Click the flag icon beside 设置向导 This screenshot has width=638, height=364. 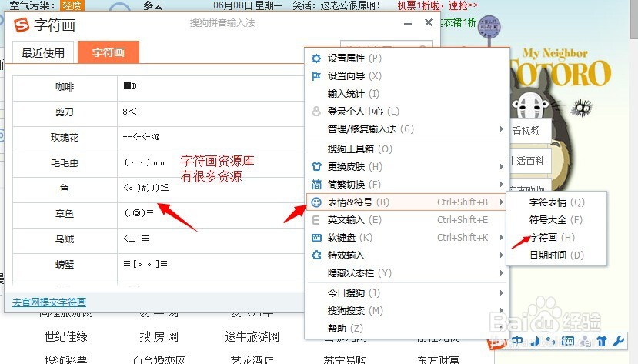click(x=316, y=76)
